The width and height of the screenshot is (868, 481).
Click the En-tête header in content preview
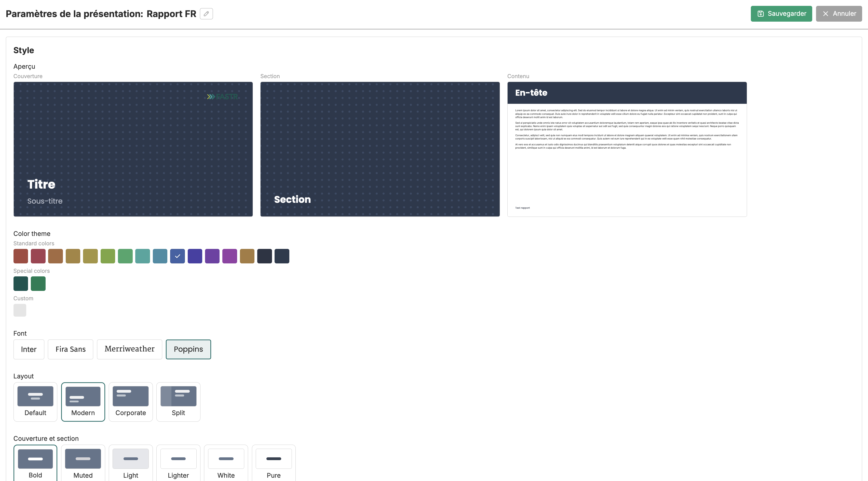pos(531,93)
